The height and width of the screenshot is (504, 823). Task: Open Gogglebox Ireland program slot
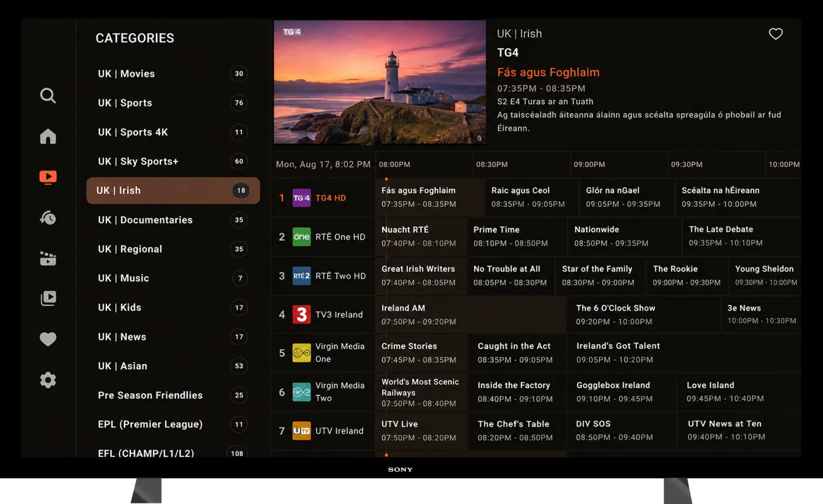(622, 392)
